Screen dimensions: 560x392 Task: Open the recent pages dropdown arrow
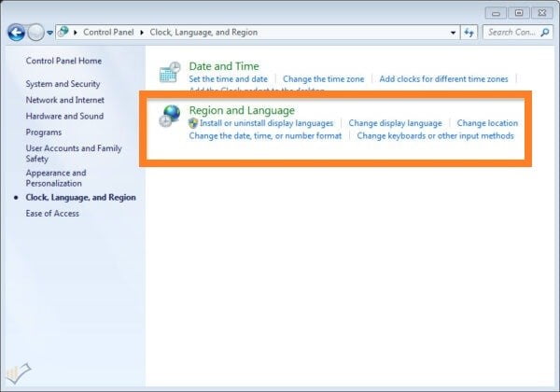click(x=49, y=33)
